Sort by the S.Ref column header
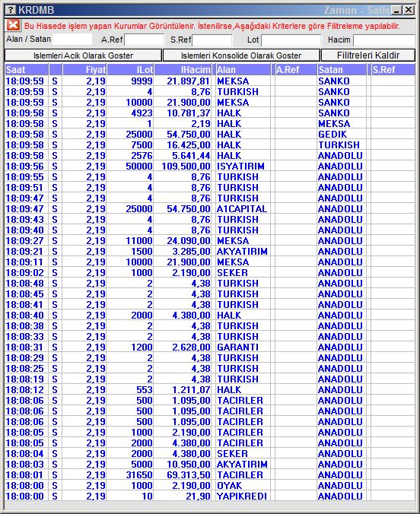420x514 pixels. pos(393,70)
